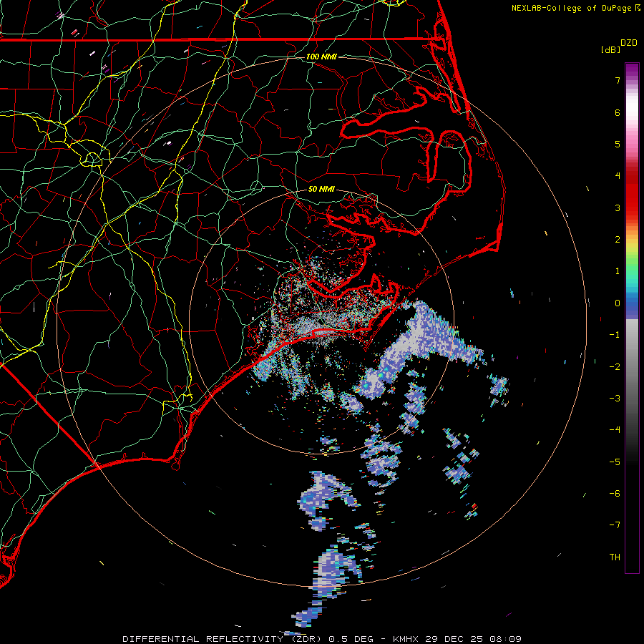The width and height of the screenshot is (644, 644).
Task: Click the TH label on the color scale
Action: point(615,557)
